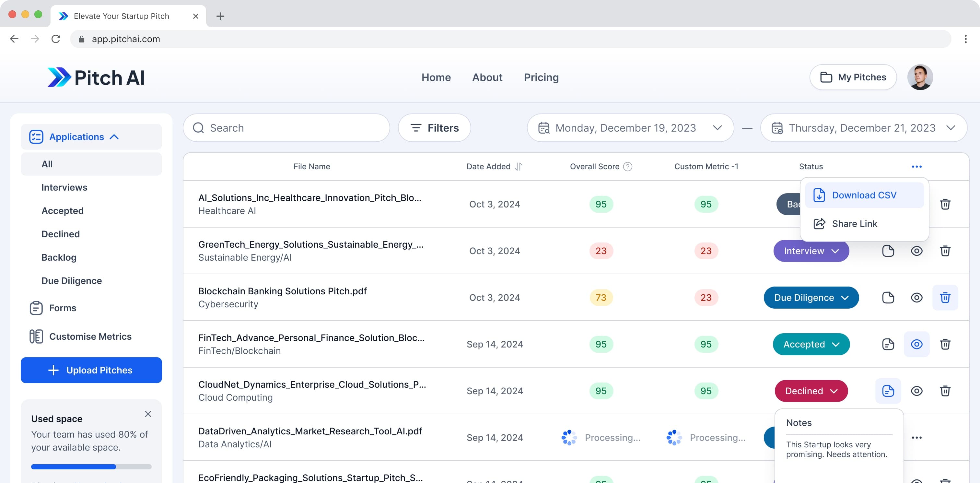The height and width of the screenshot is (483, 980).
Task: Toggle eye visibility for Blockchain Banking Solutions row
Action: click(916, 298)
